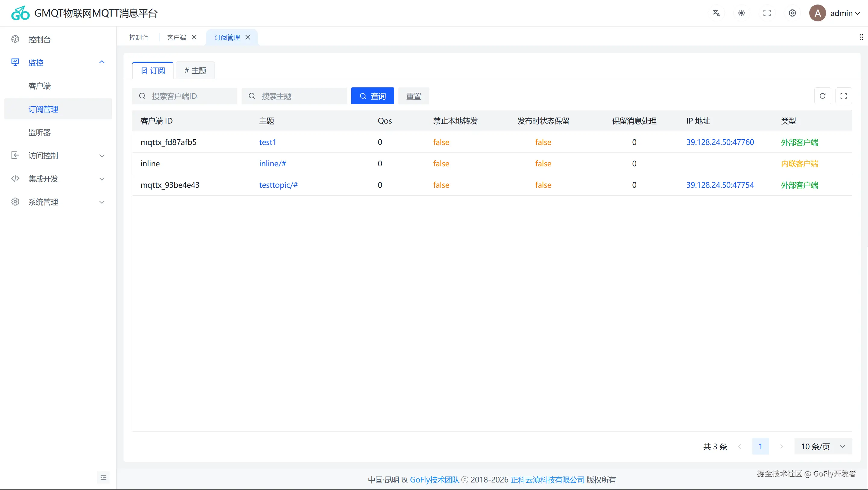Open the test1 topic link

(x=268, y=142)
